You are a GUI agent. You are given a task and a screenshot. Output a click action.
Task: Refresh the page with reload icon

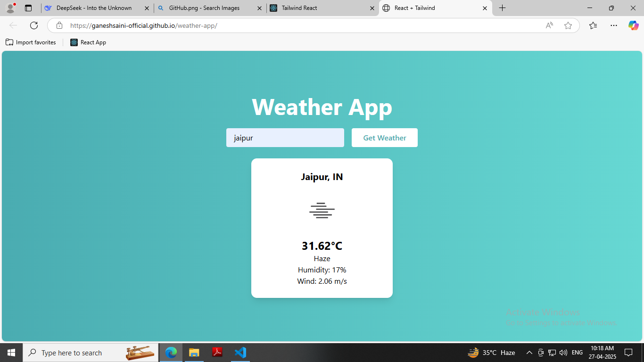[x=34, y=25]
